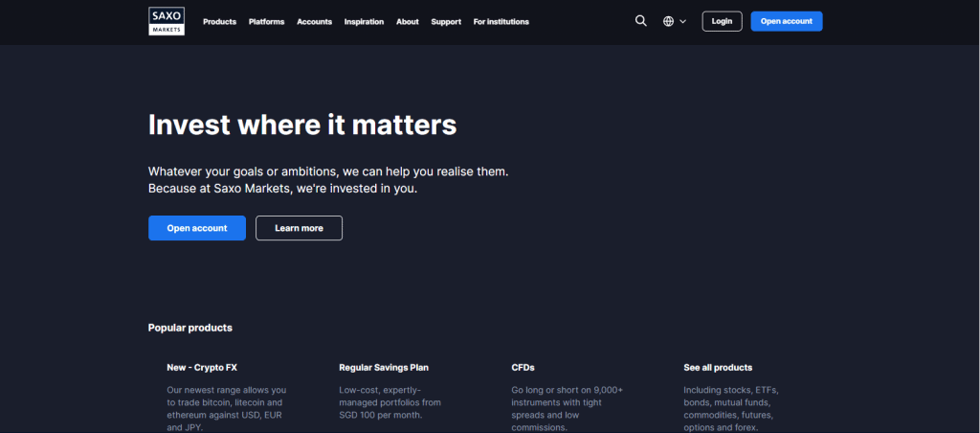The image size is (980, 433).
Task: Open the About menu
Action: 408,21
